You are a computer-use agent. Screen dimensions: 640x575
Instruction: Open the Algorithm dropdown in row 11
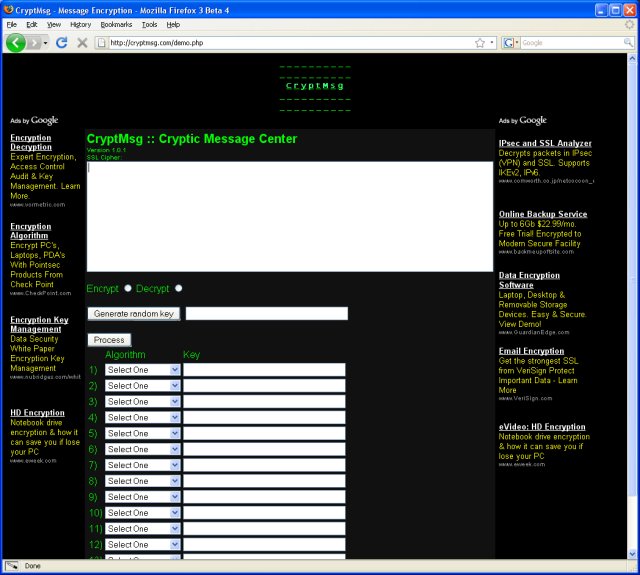(x=142, y=529)
